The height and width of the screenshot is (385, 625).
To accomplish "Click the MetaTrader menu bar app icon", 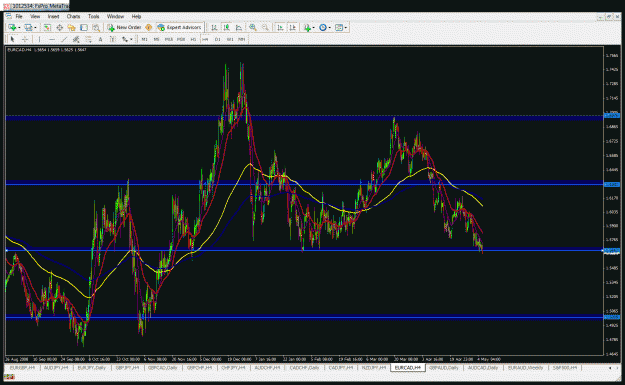I will [8, 16].
